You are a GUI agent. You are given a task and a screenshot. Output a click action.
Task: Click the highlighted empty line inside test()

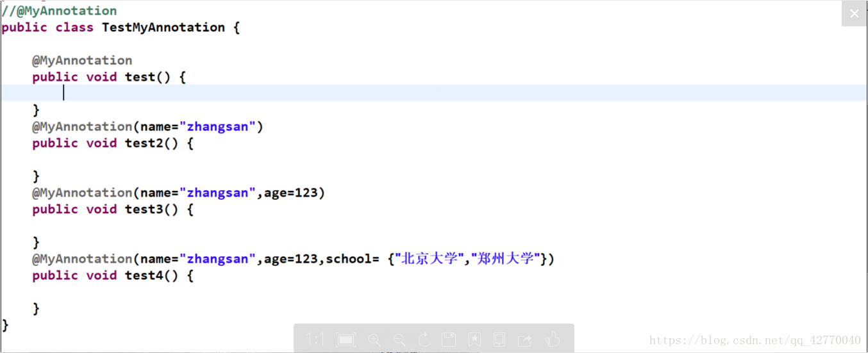coord(434,93)
